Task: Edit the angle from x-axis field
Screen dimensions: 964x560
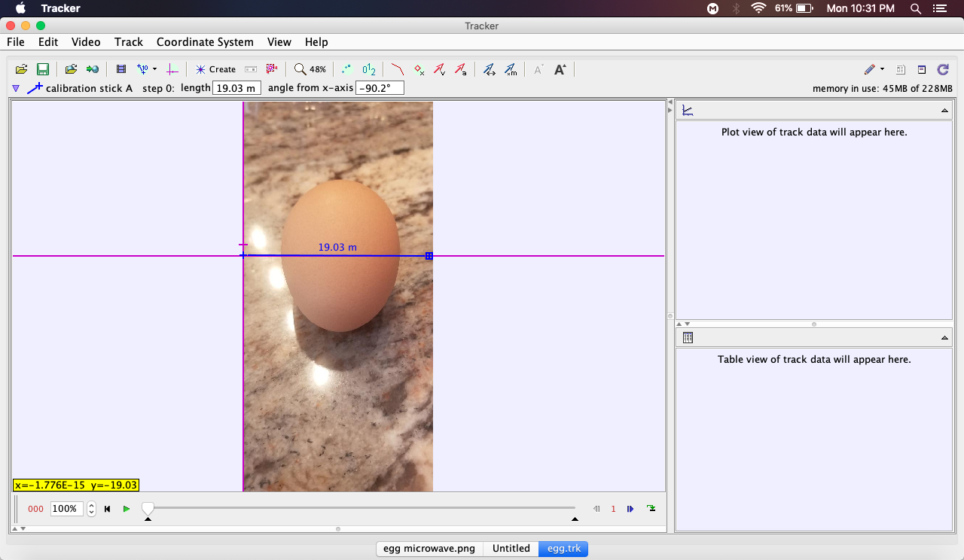Action: tap(380, 88)
